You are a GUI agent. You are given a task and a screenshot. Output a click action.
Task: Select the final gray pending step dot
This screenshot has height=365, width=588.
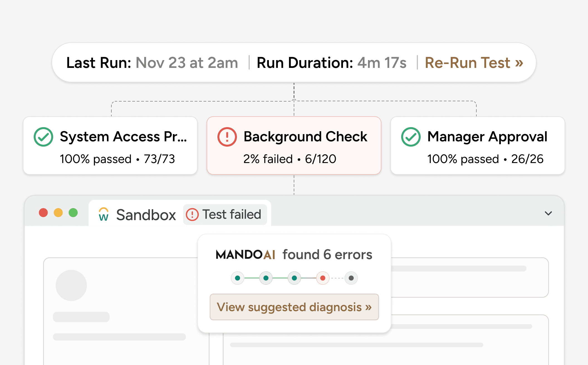pyautogui.click(x=351, y=278)
